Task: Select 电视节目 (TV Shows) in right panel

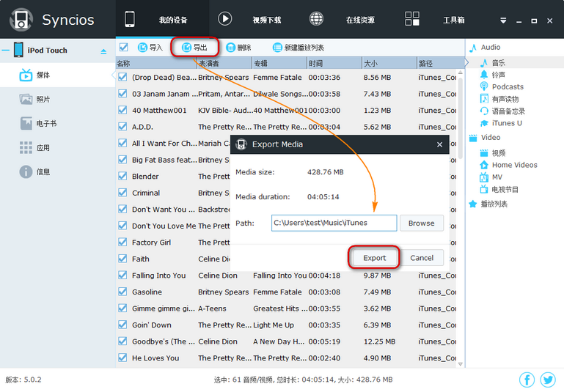Action: [x=499, y=189]
